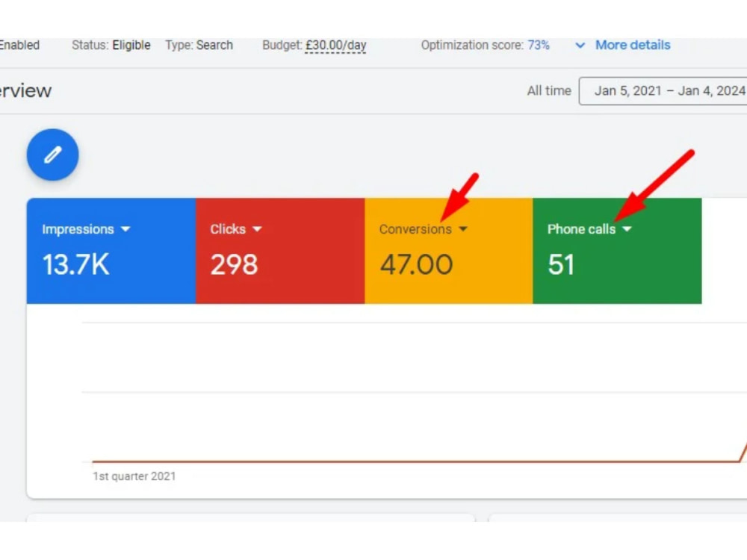
Task: Select the blue Impressions 13.7K card
Action: point(111,251)
